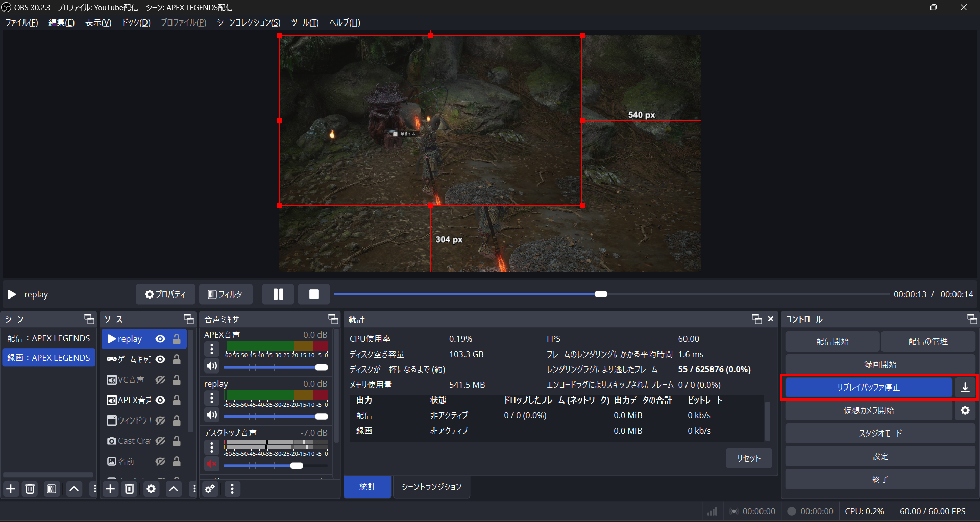Hide the replay source visibility
980x522 pixels.
point(160,339)
